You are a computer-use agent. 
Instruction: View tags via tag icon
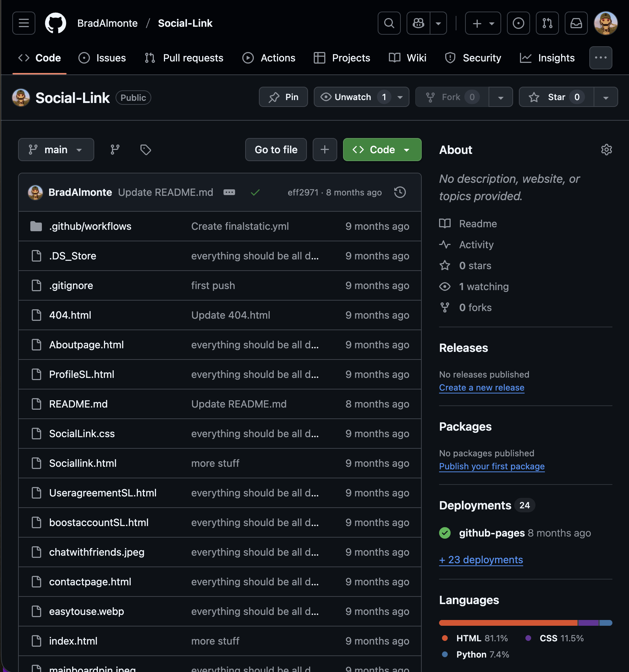146,150
